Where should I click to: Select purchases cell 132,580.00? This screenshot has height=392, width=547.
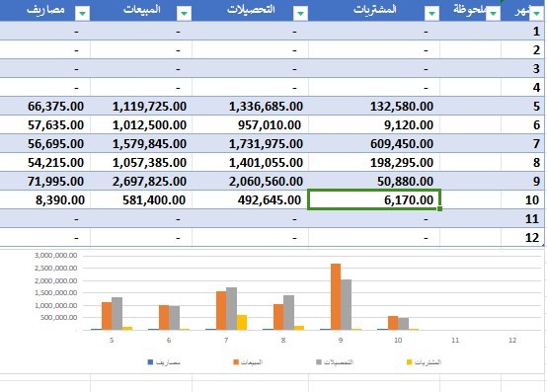(374, 106)
